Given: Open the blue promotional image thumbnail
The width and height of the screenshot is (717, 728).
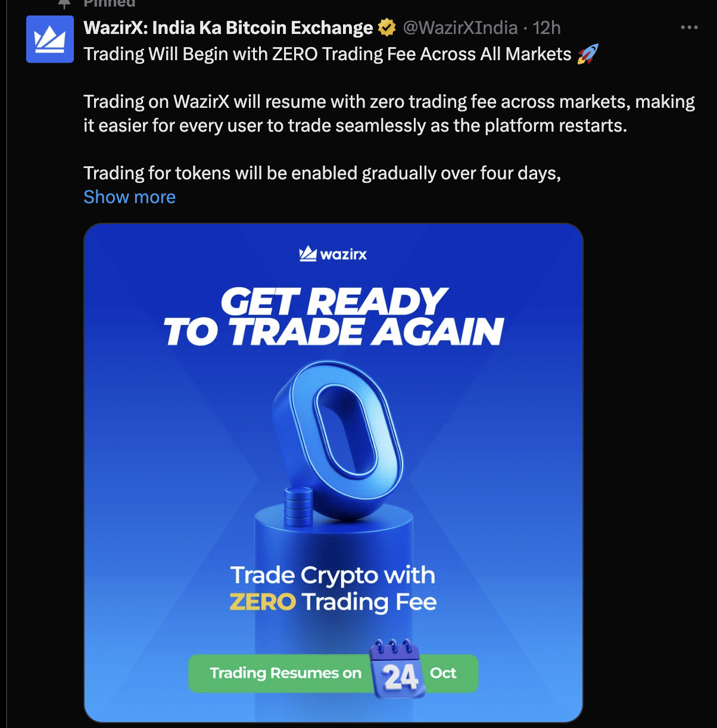Looking at the screenshot, I should pos(333,473).
